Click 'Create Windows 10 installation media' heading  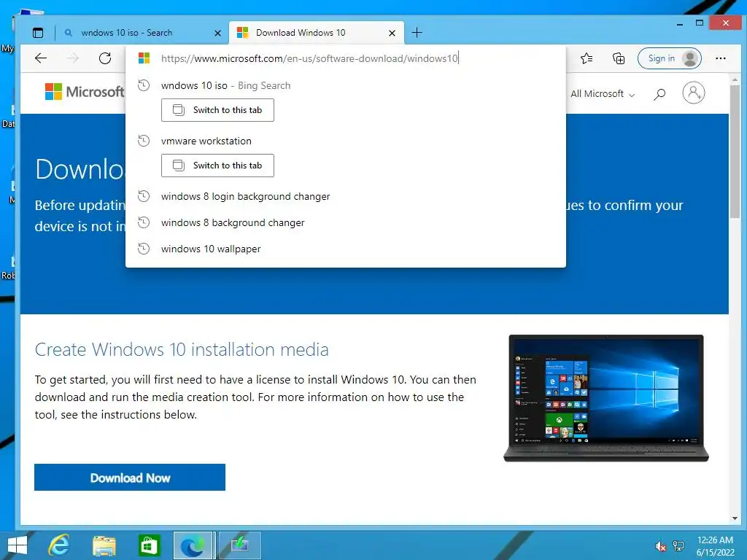pos(182,349)
